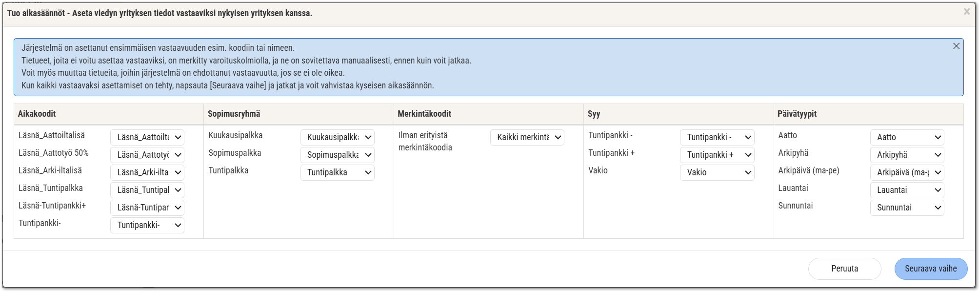Screen dimensions: 980x292
Task: Close the blue info banner
Action: tap(956, 46)
